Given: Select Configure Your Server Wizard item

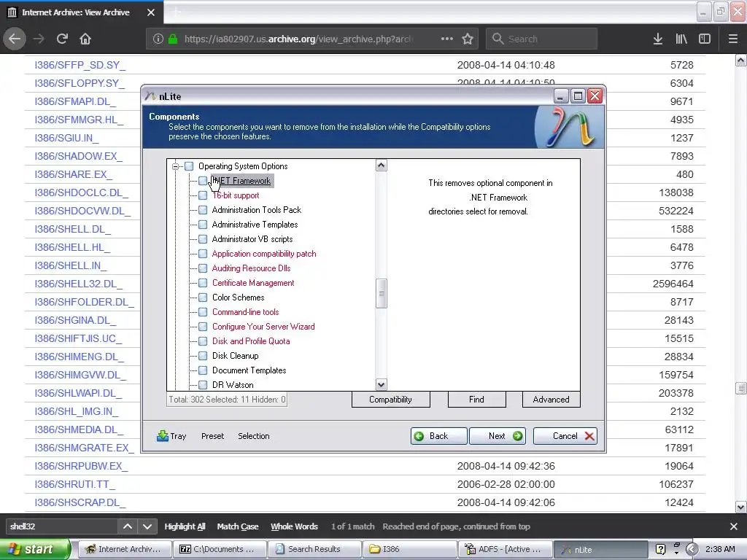Looking at the screenshot, I should coord(263,327).
